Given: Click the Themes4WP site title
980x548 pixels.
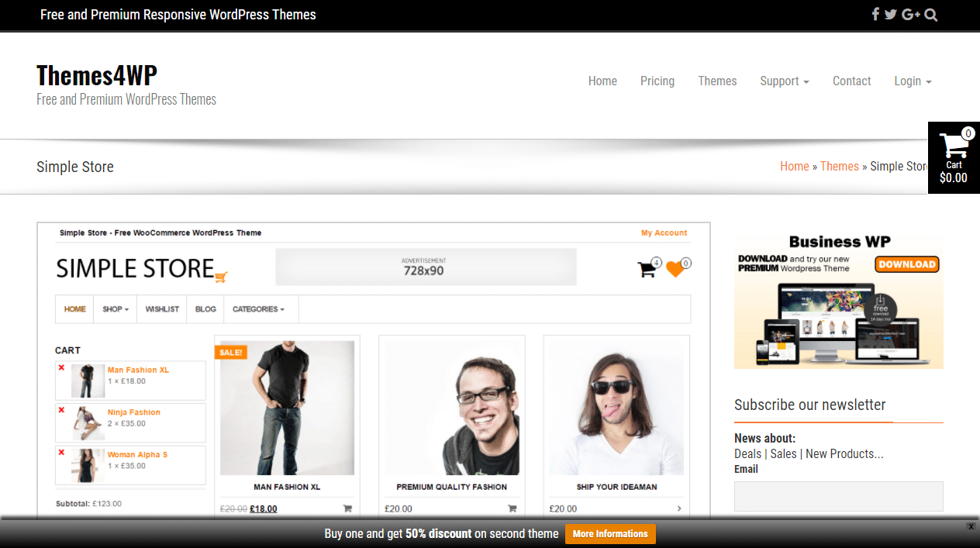Looking at the screenshot, I should point(97,75).
